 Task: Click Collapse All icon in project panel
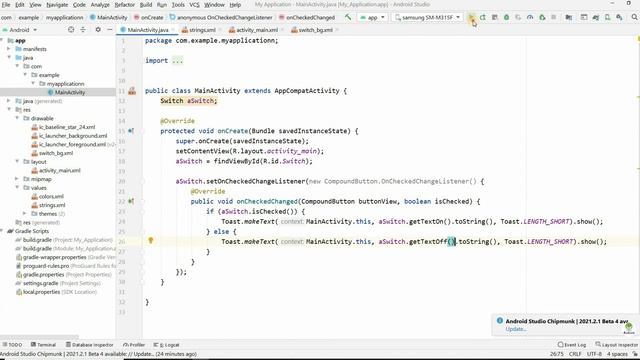point(83,29)
